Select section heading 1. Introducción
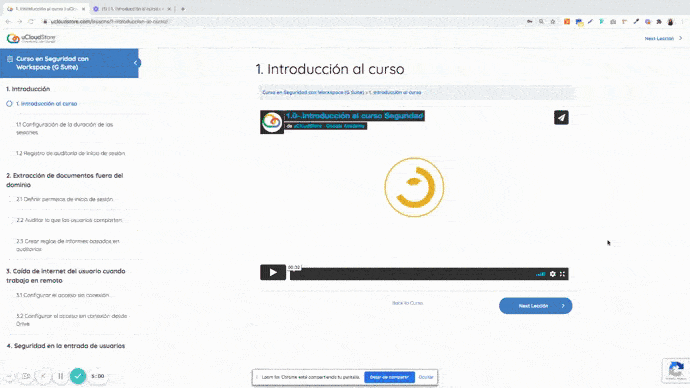The height and width of the screenshot is (388, 690). tap(28, 89)
